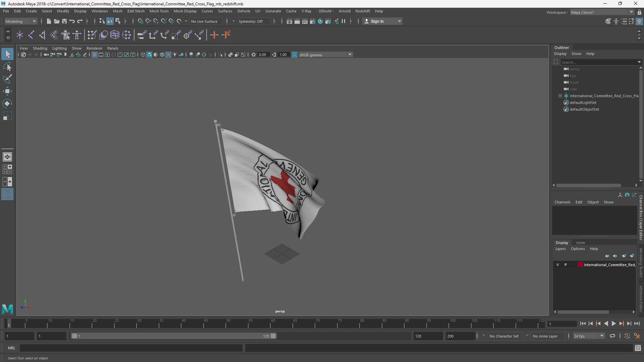Toggle playback P of the International_Committee_Red layer

pos(566,265)
